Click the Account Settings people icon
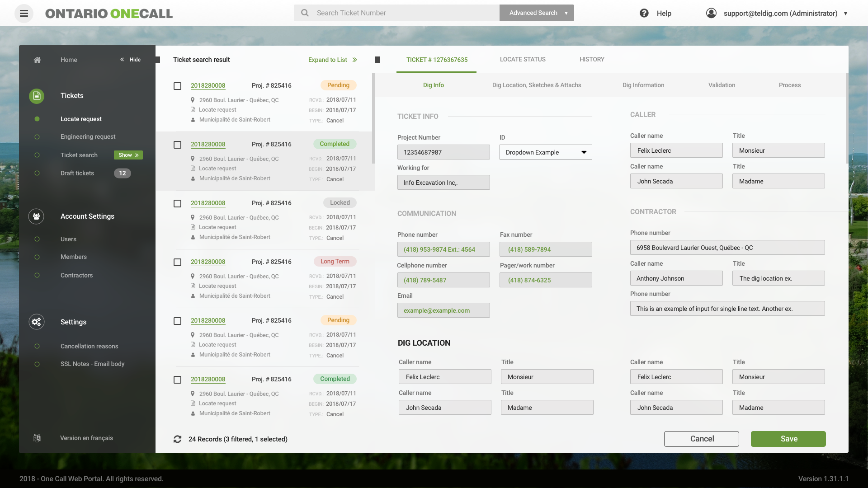The image size is (868, 488). (x=37, y=216)
